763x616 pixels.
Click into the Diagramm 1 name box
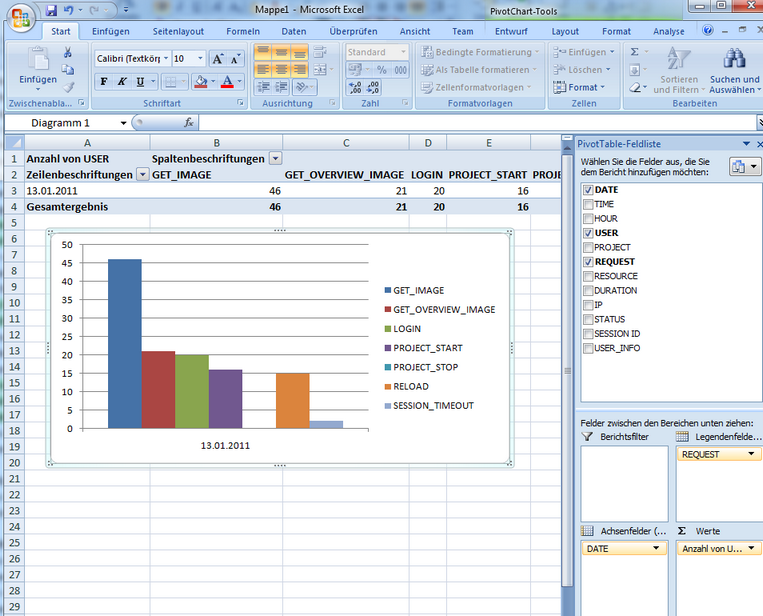[67, 123]
